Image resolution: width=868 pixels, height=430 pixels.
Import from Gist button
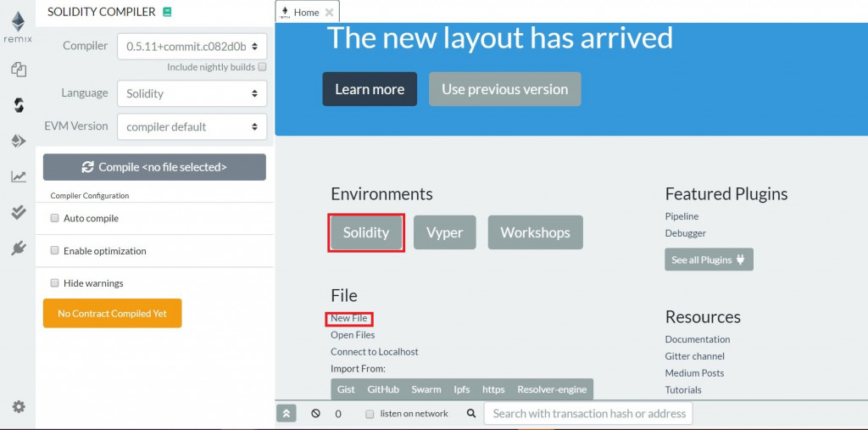pos(346,389)
